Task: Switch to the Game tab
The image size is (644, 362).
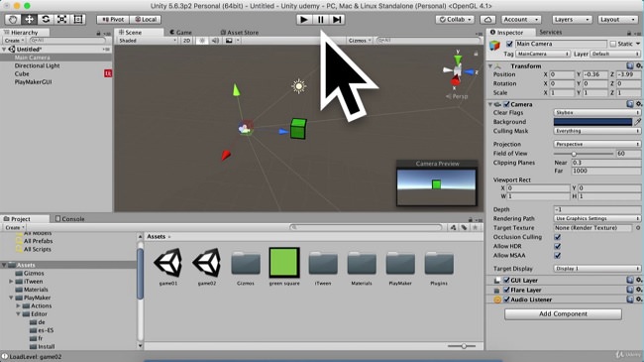Action: [180, 32]
